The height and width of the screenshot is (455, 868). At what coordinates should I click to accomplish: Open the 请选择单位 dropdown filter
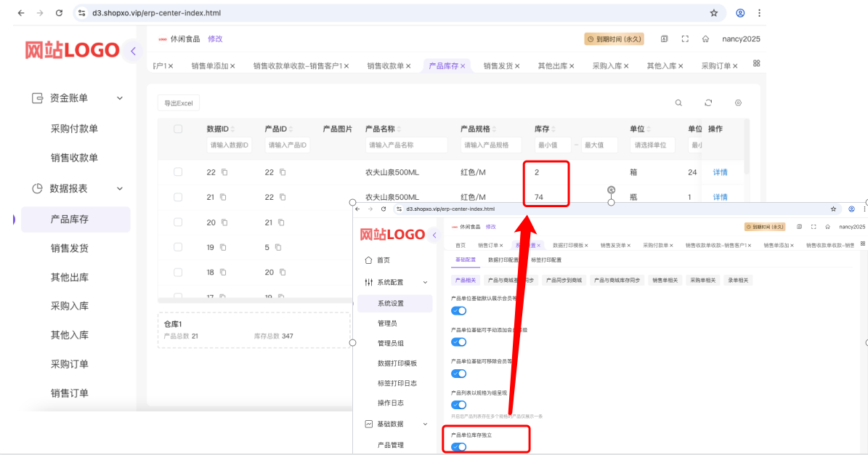pos(652,145)
